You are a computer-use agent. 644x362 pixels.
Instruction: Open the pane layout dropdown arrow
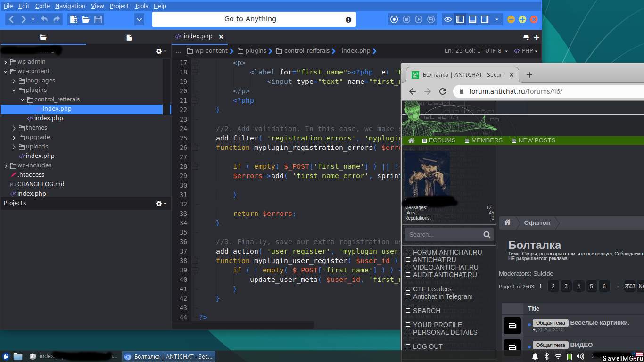pos(496,19)
